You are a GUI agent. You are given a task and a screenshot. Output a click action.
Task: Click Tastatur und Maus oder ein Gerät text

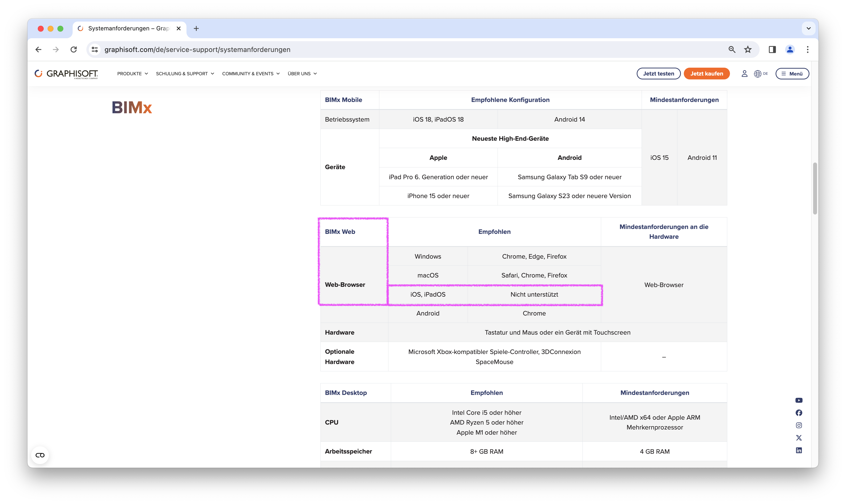[x=557, y=332]
